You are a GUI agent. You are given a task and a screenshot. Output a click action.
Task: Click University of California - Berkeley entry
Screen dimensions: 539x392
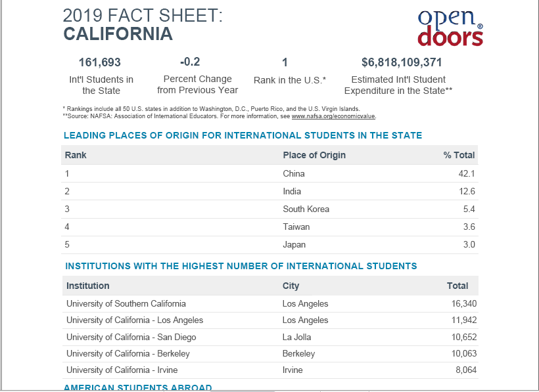point(128,353)
